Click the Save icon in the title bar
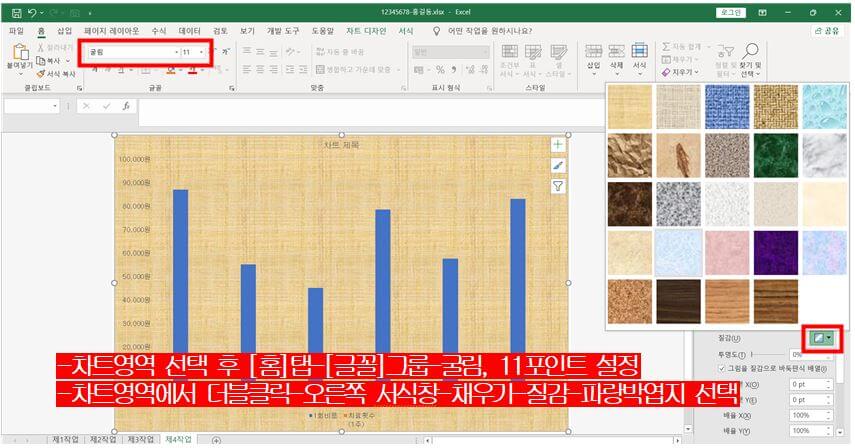This screenshot has width=855, height=448. tap(16, 12)
